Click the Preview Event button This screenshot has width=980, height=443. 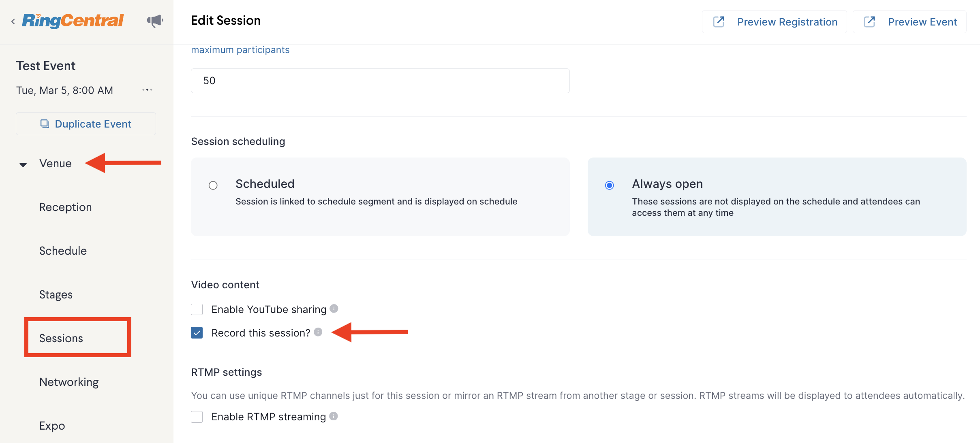click(x=910, y=22)
